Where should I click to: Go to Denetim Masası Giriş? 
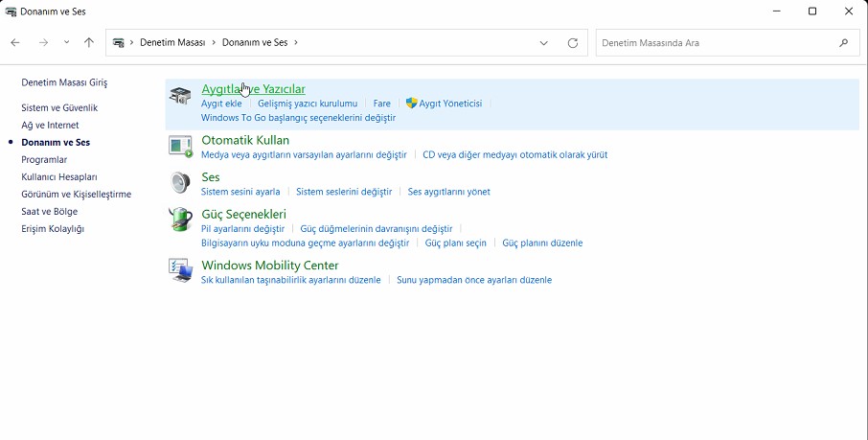click(x=64, y=83)
